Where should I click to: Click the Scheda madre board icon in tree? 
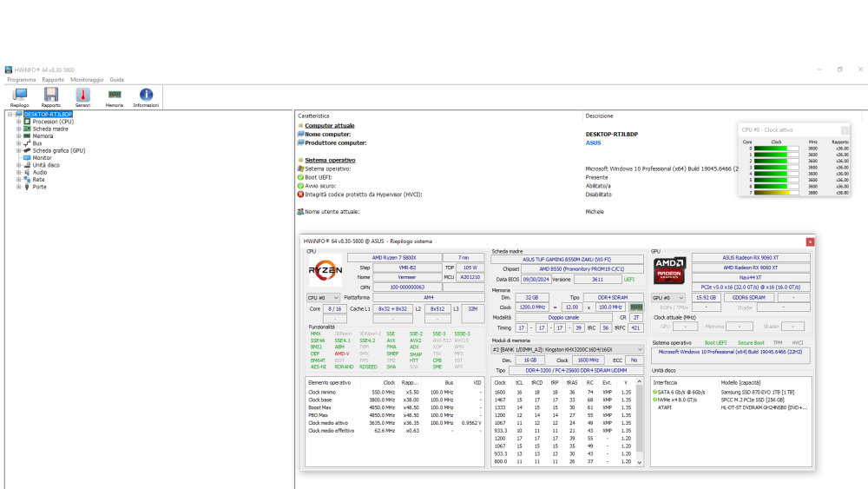(27, 129)
